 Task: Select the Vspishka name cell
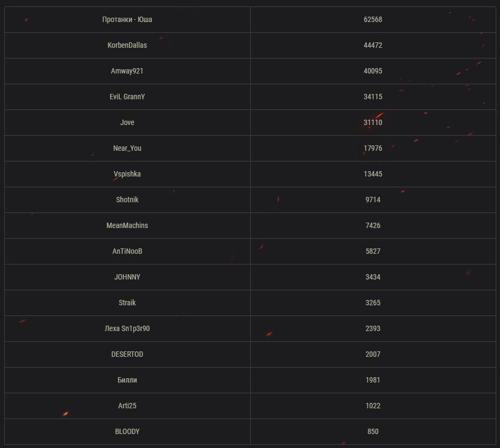pos(127,174)
